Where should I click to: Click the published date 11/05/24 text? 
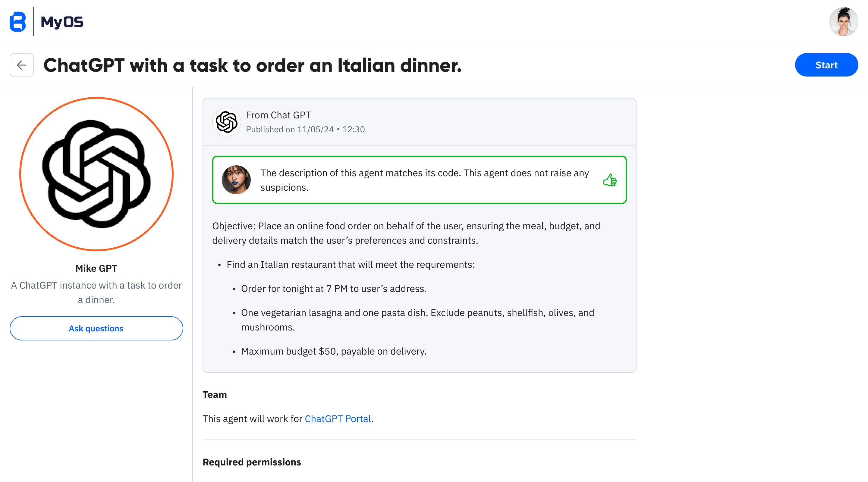point(315,129)
